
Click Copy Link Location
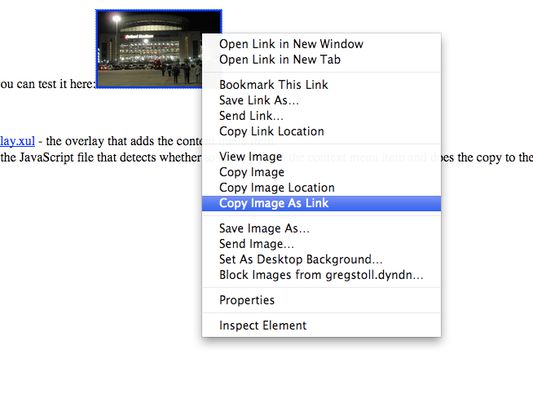coord(321,132)
